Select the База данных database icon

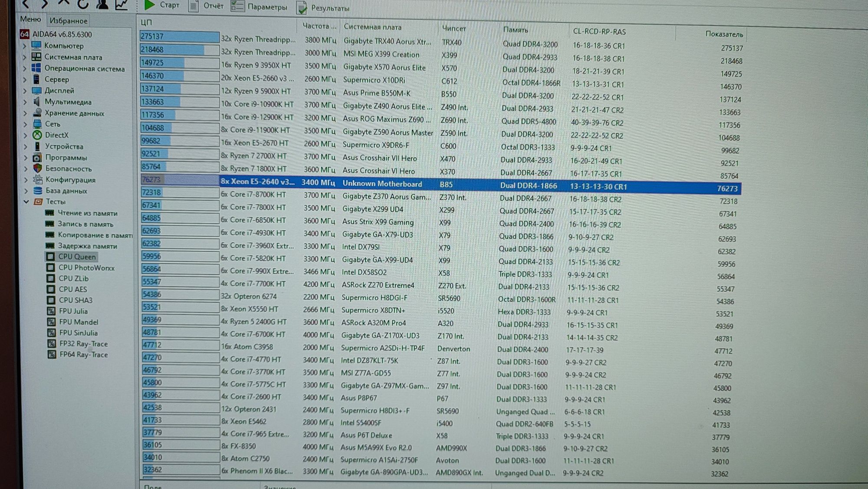coord(38,190)
